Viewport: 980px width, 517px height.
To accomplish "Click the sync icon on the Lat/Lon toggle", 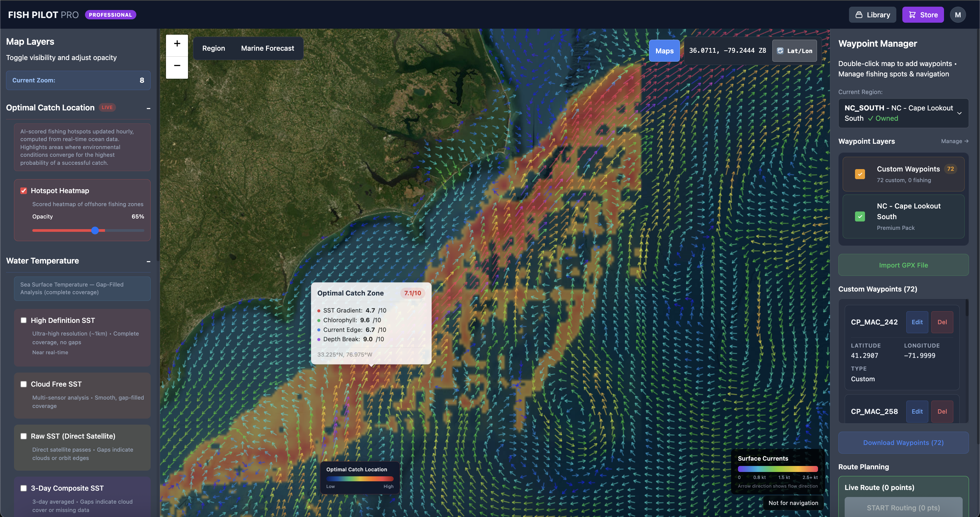I will point(781,50).
